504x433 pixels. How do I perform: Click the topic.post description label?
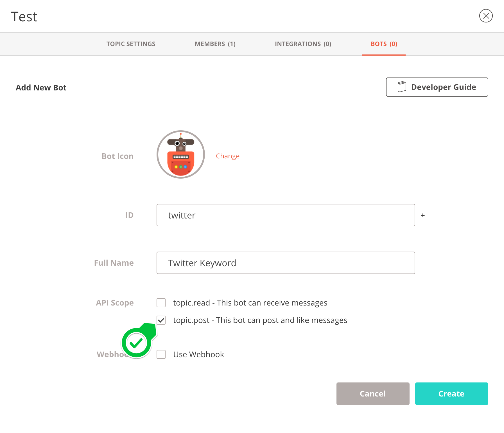coord(260,320)
